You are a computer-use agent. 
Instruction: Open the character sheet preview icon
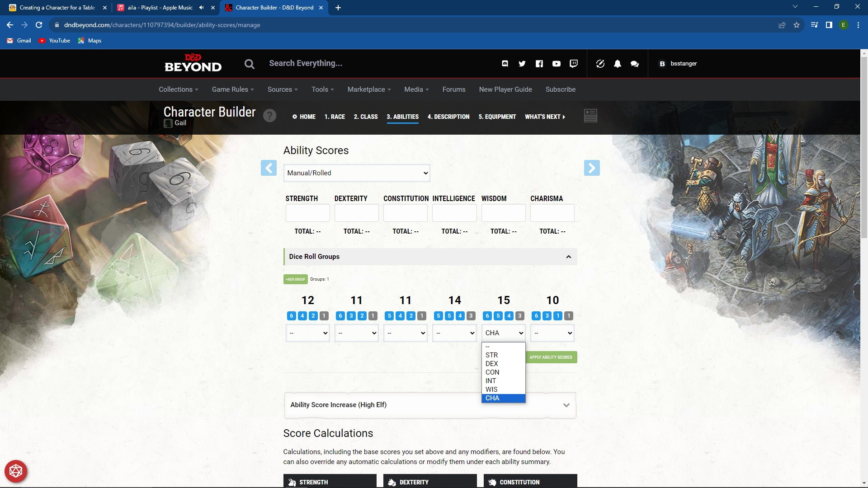[590, 116]
